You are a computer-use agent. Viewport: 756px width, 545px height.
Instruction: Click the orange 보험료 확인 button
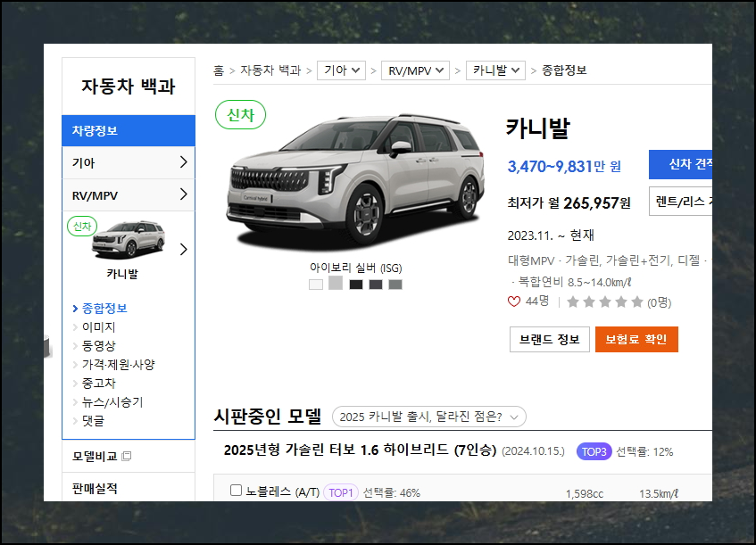coord(636,339)
